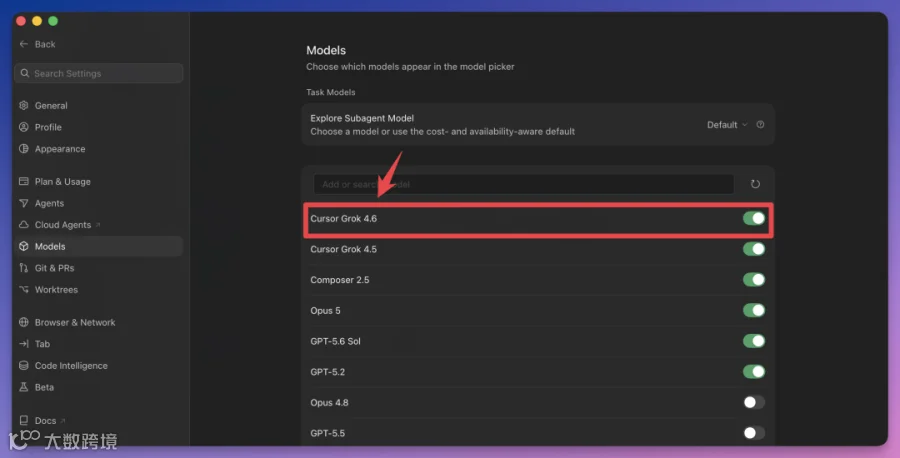Click the GPT-5.6 Sol label

tap(335, 341)
